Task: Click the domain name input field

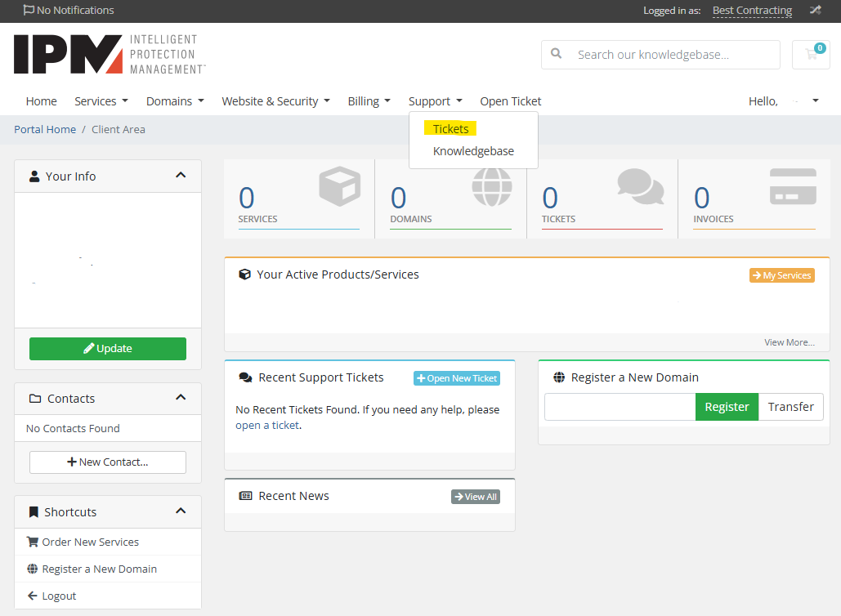Action: click(x=620, y=407)
